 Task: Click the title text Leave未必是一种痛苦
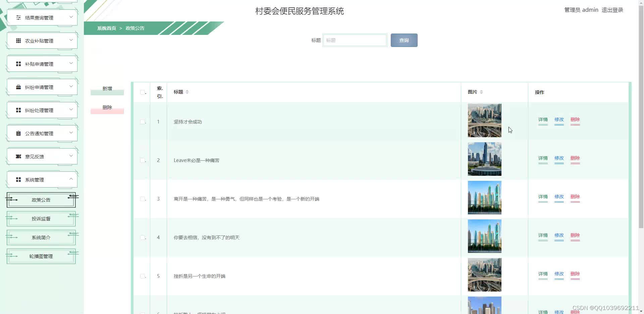click(x=196, y=160)
